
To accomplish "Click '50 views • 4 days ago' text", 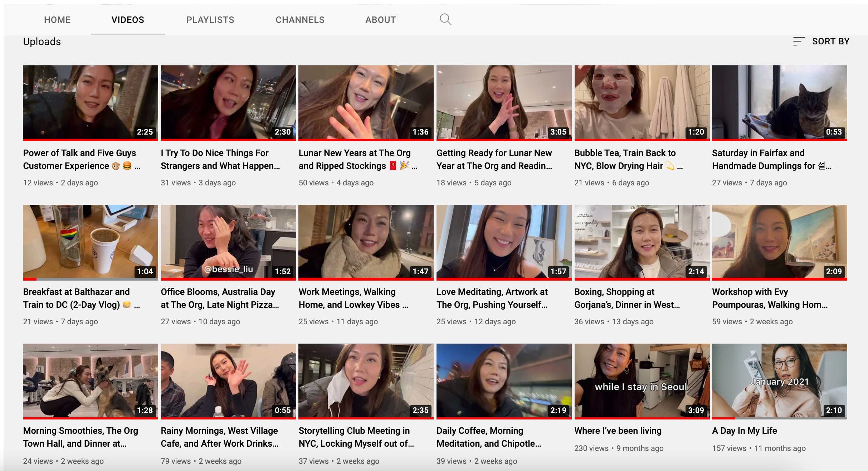I will (336, 183).
